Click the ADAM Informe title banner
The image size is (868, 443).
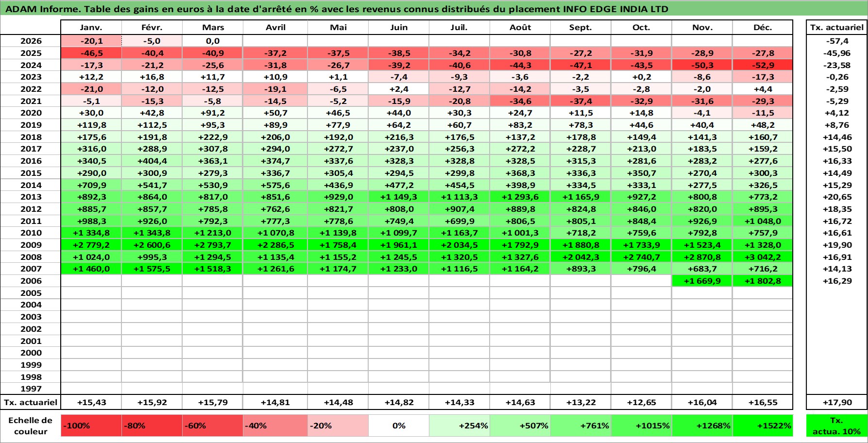(434, 9)
